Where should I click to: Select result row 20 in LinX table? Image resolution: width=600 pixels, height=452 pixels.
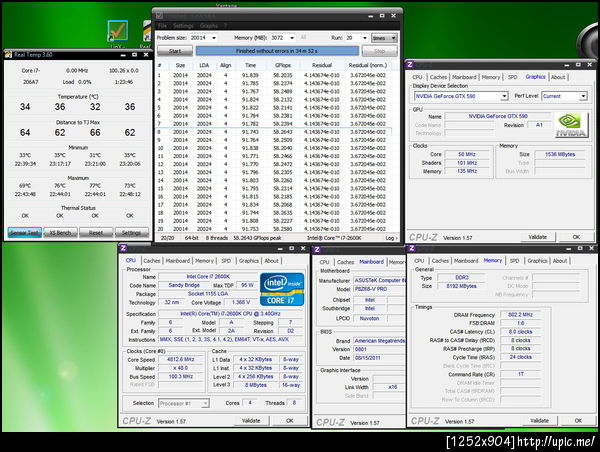[274, 229]
